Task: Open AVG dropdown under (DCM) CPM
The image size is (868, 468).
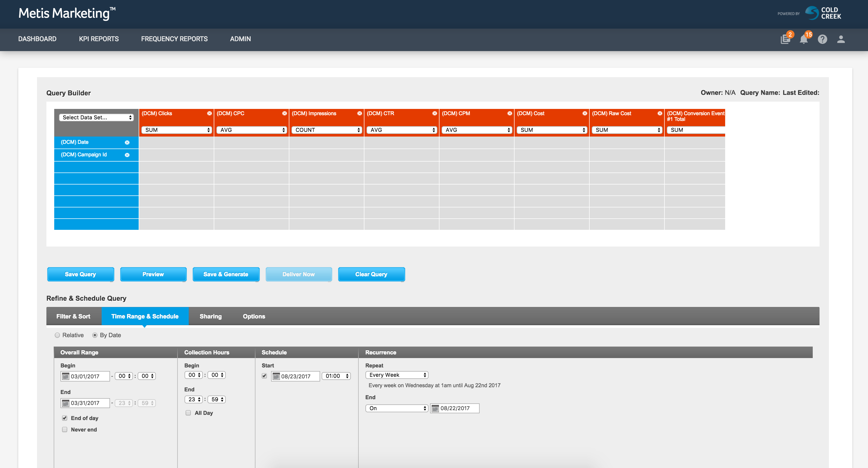Action: (x=477, y=130)
